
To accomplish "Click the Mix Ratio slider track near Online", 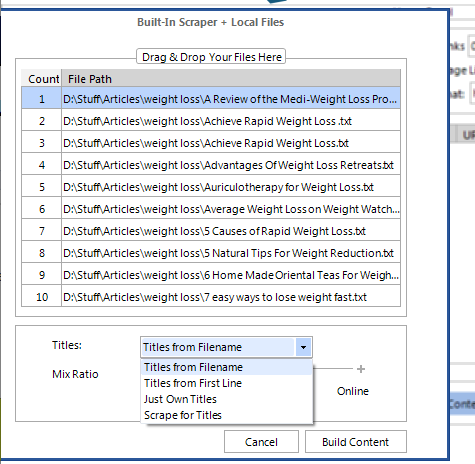I will tap(333, 369).
